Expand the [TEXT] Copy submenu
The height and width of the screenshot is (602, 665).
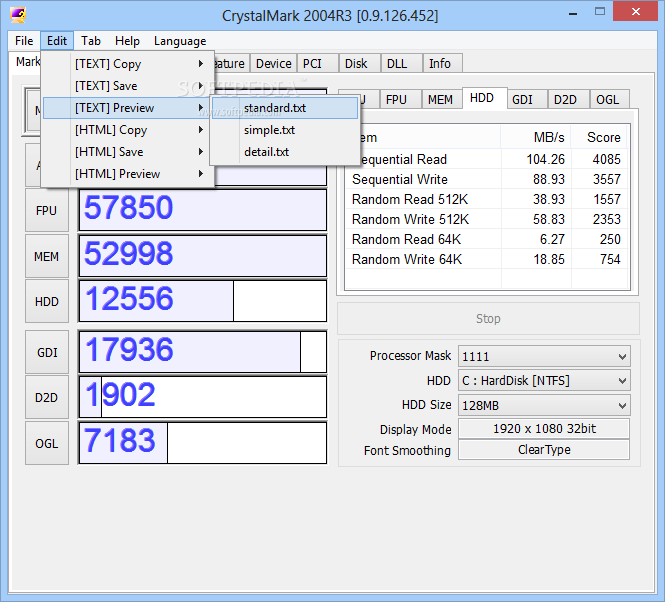(128, 64)
